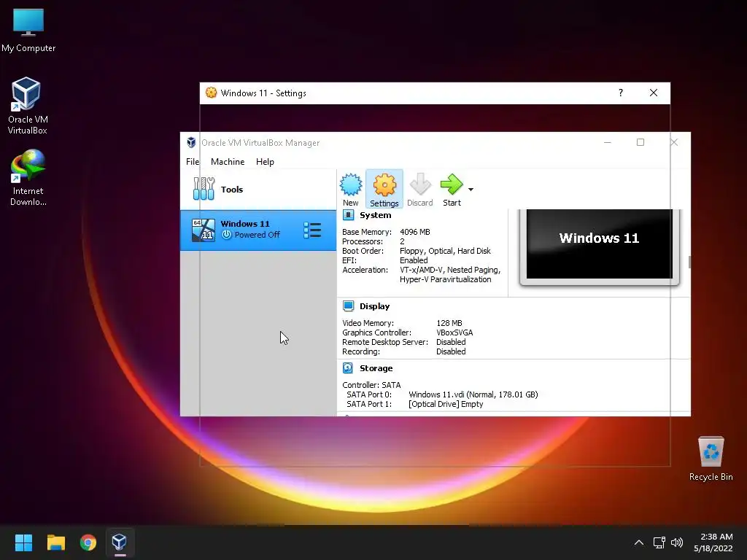Image resolution: width=747 pixels, height=560 pixels.
Task: Click the Discard toolbar icon
Action: pos(419,190)
